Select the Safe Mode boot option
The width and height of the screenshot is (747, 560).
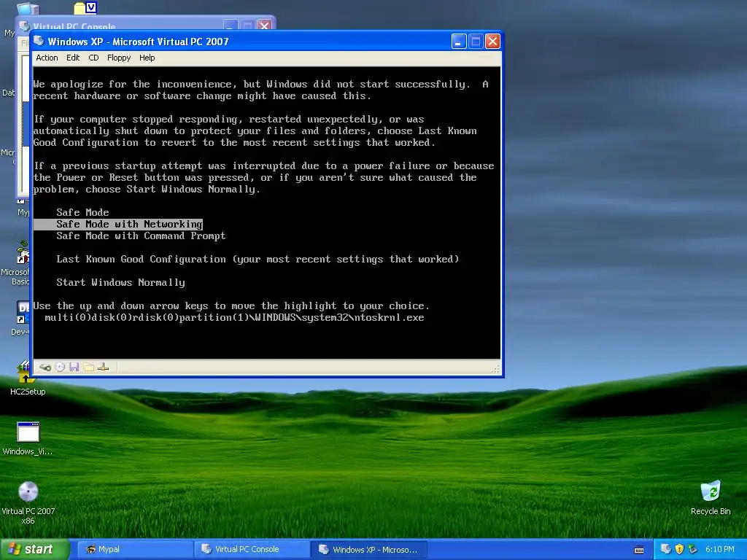82,212
